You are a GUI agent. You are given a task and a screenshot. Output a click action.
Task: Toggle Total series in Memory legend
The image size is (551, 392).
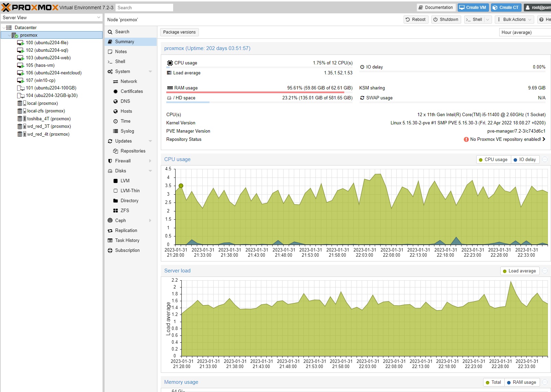click(494, 382)
